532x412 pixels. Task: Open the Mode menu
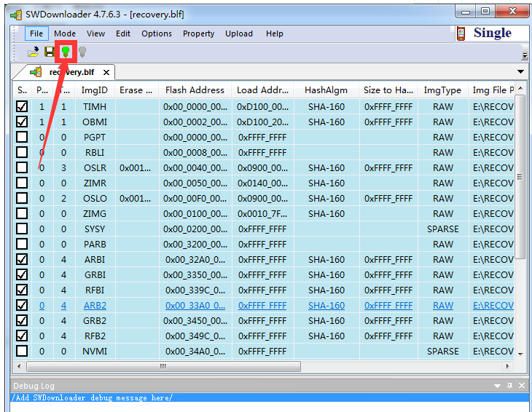pos(65,33)
